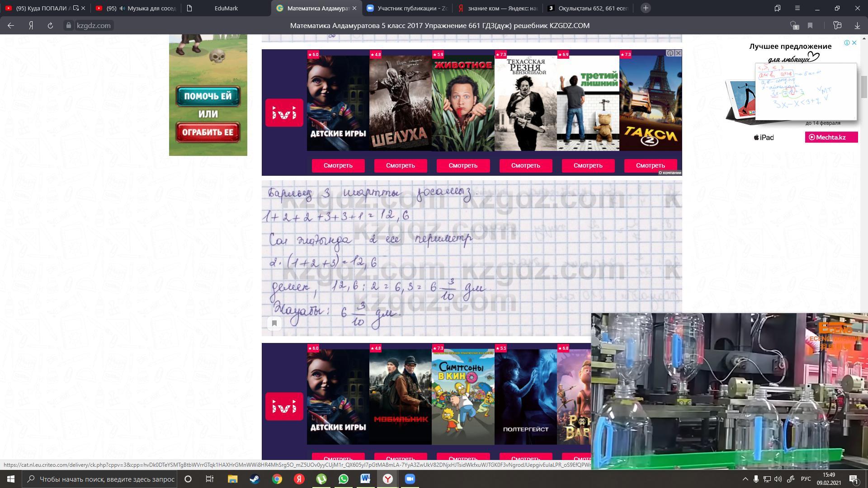Viewport: 868px width, 488px height.
Task: Open the downloads arrow icon
Action: [x=857, y=26]
